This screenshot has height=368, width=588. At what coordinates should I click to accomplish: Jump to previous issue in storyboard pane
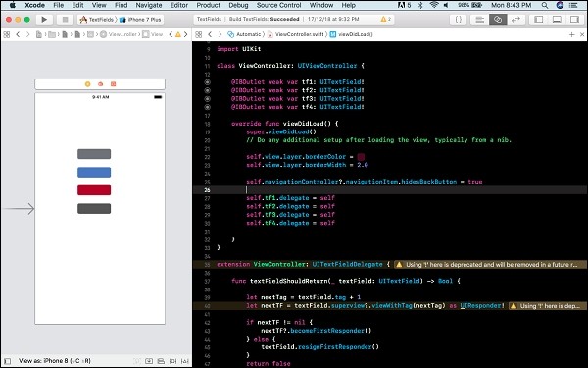[x=171, y=34]
